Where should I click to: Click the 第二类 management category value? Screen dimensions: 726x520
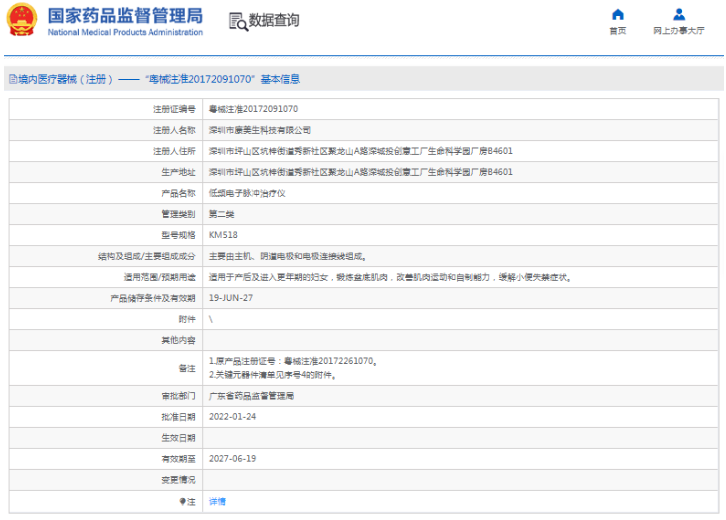pos(221,214)
